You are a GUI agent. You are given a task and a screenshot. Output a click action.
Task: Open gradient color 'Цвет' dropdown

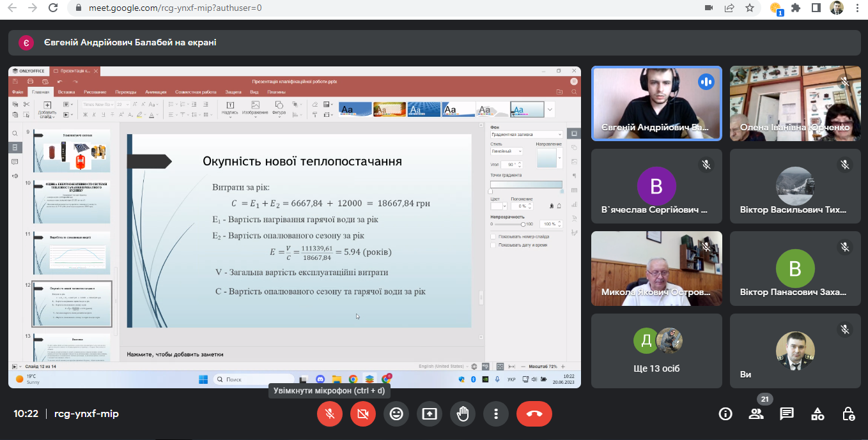[x=499, y=206]
